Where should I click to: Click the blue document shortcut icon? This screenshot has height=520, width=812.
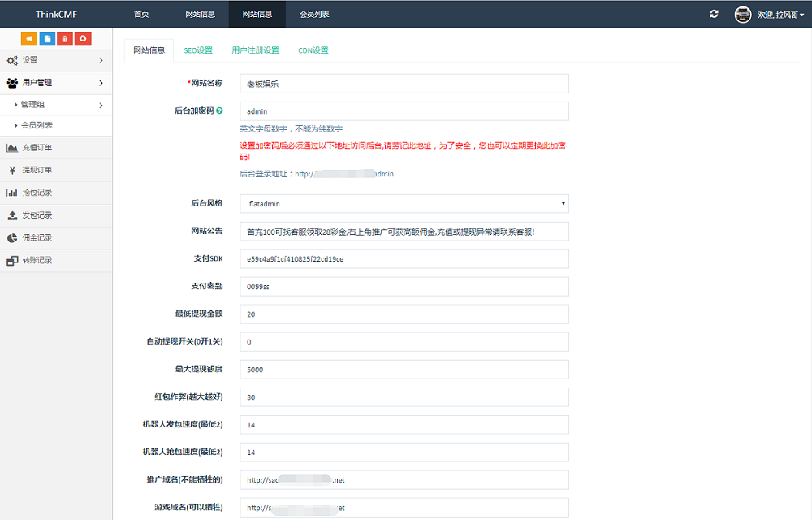point(47,39)
